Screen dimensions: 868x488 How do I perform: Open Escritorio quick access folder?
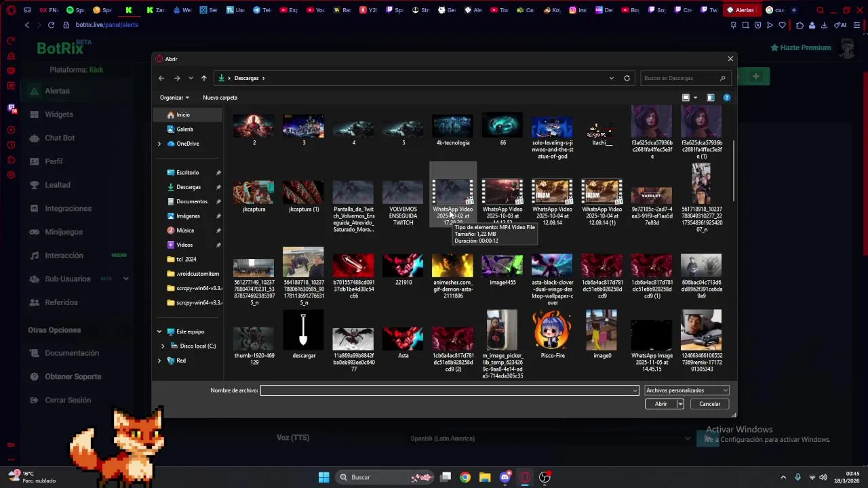[x=188, y=173]
